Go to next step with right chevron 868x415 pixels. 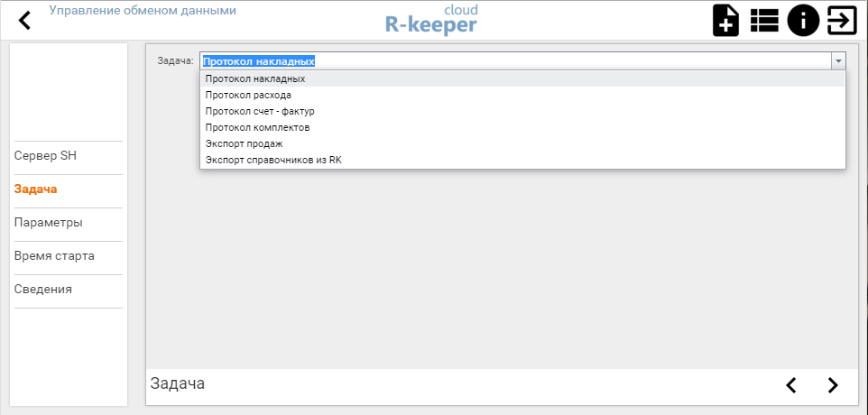tap(832, 385)
